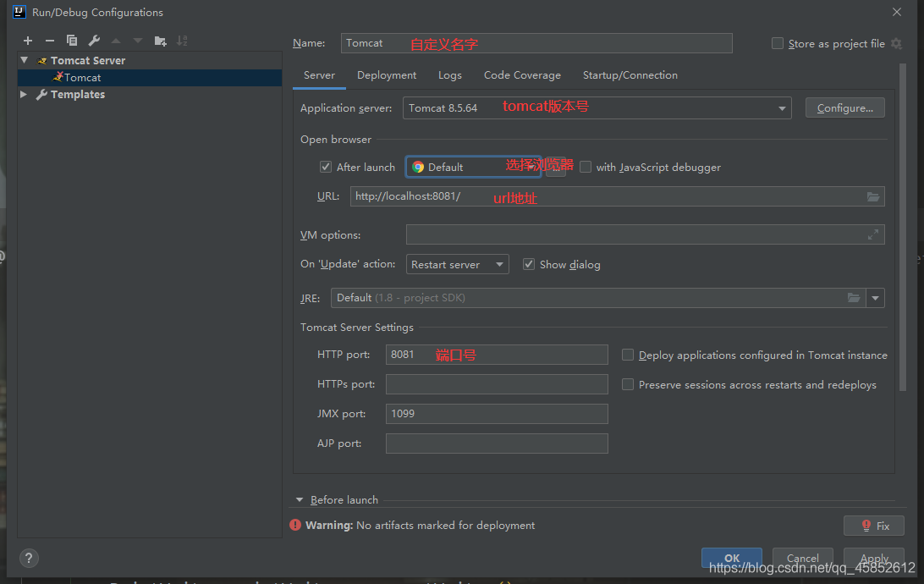Click the Apply button
This screenshot has width=924, height=584.
pyautogui.click(x=874, y=558)
